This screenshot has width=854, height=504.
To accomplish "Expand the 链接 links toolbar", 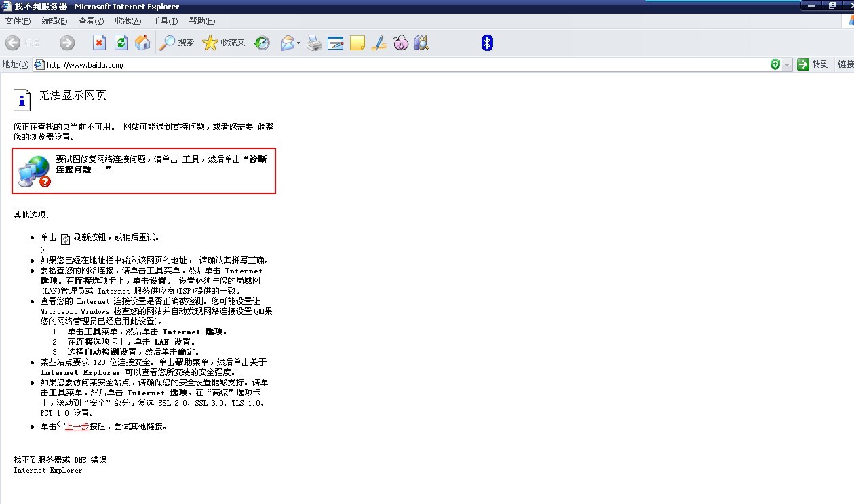I will [x=845, y=64].
